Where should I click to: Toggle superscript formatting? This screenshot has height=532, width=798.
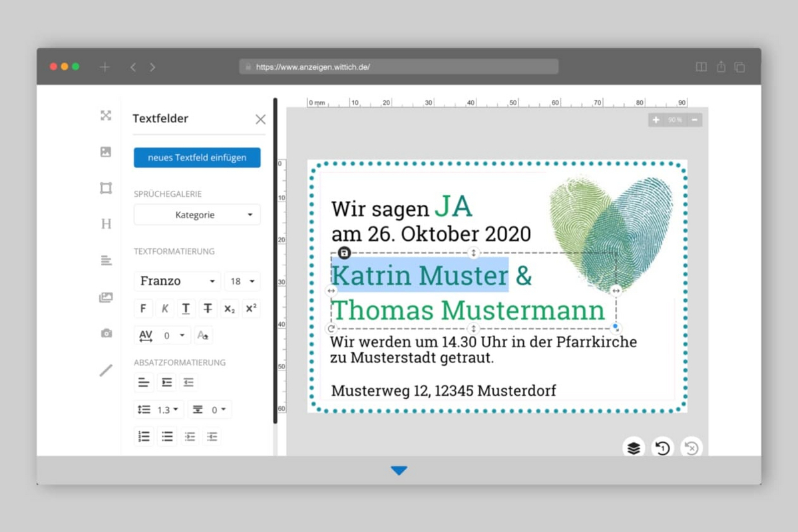(251, 309)
